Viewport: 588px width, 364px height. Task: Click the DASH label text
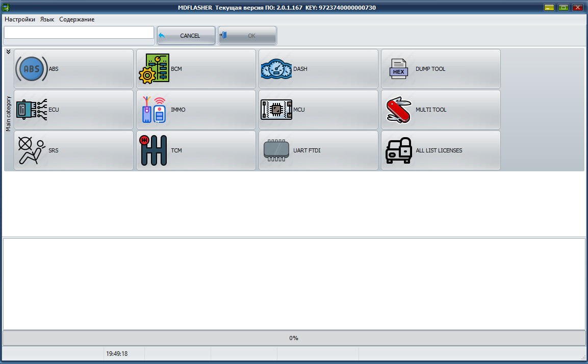click(300, 69)
